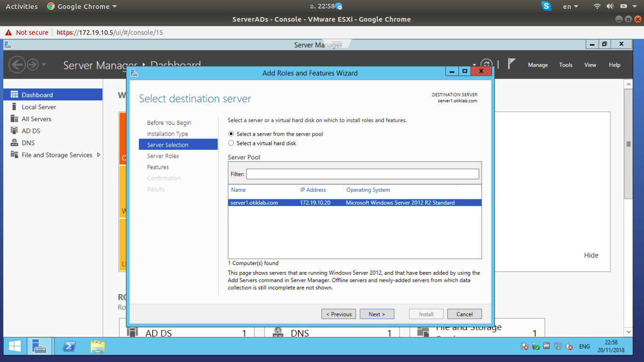Click the Action Center flag tray icon
The width and height of the screenshot is (644, 362).
click(x=524, y=346)
